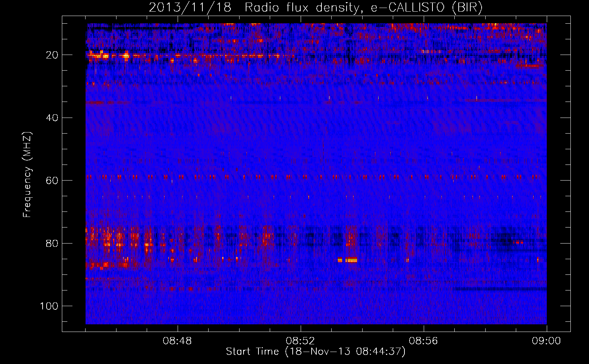
Task: Click the 80 MHz frequency tick label
Action: 52,244
